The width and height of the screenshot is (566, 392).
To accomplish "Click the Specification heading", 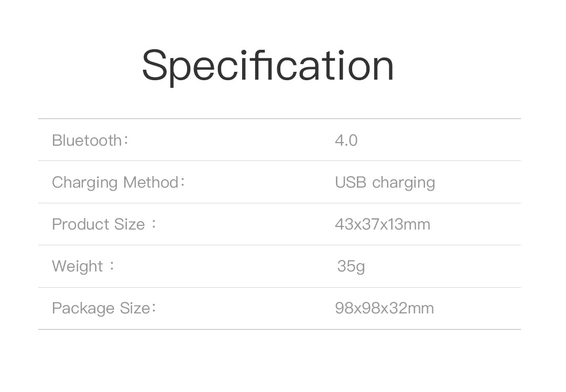I will pos(267,67).
